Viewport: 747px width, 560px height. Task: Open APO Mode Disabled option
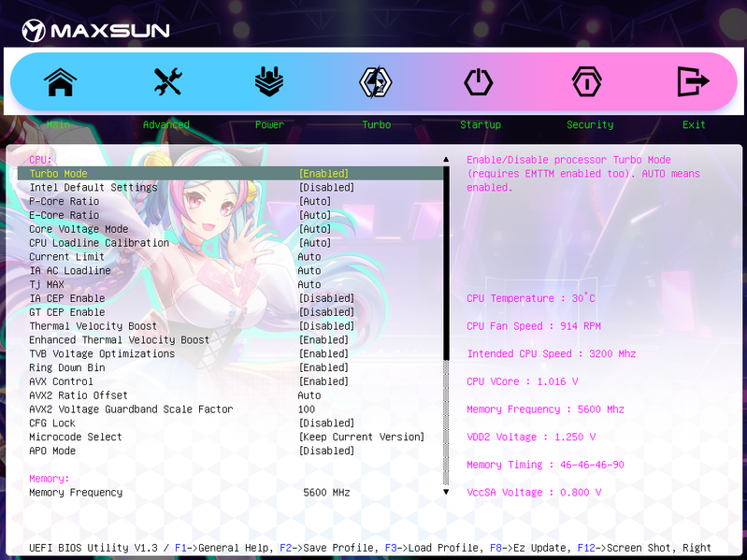(327, 451)
